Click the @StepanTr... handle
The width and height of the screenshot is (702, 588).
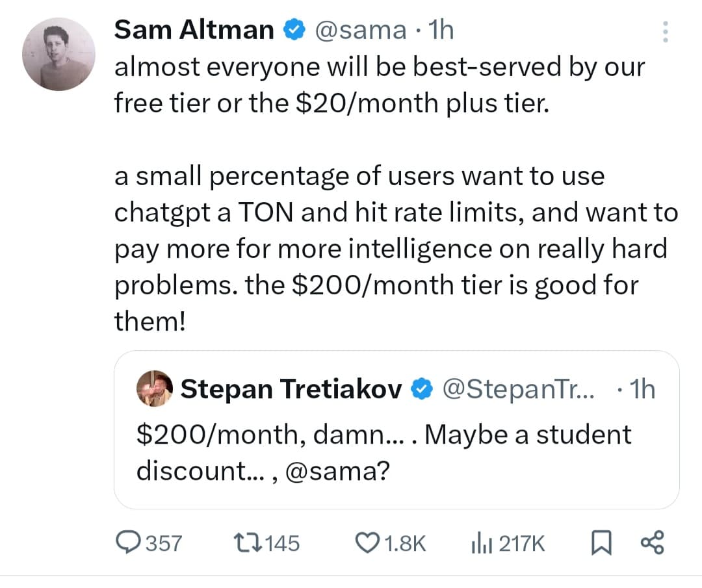tap(517, 389)
